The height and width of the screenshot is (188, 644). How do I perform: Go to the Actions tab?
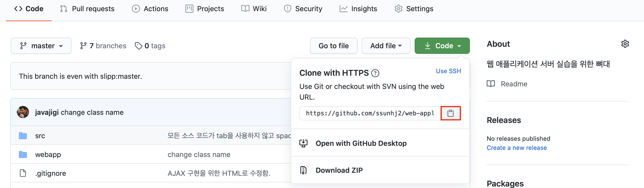150,9
